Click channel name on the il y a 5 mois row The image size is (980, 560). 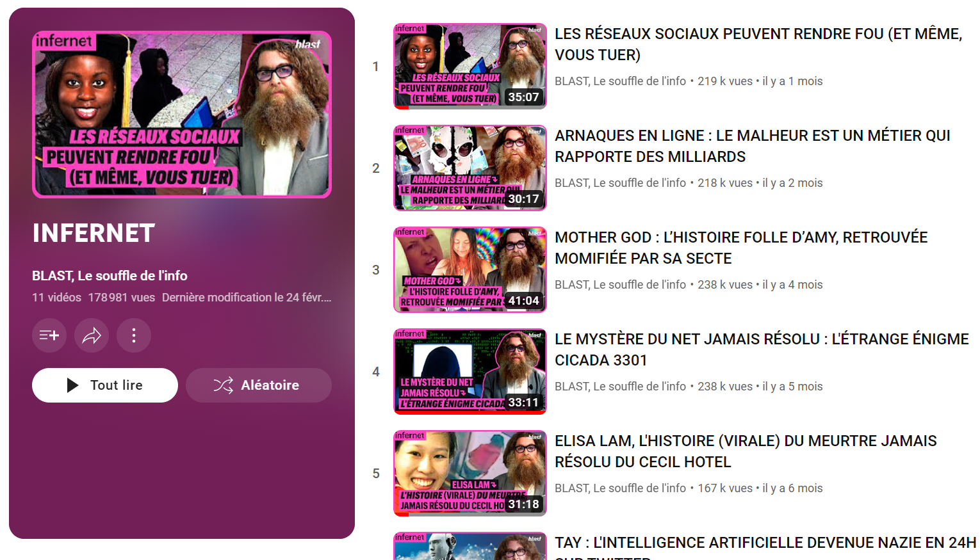[620, 387]
